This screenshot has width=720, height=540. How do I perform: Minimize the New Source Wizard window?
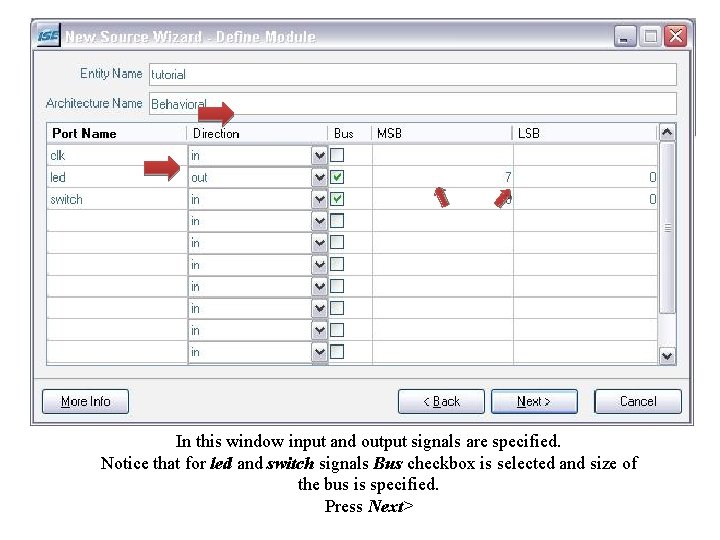pos(624,36)
